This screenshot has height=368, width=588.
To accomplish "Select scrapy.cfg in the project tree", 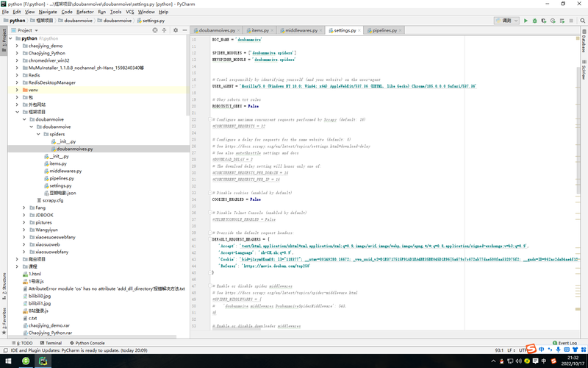I will (52, 200).
